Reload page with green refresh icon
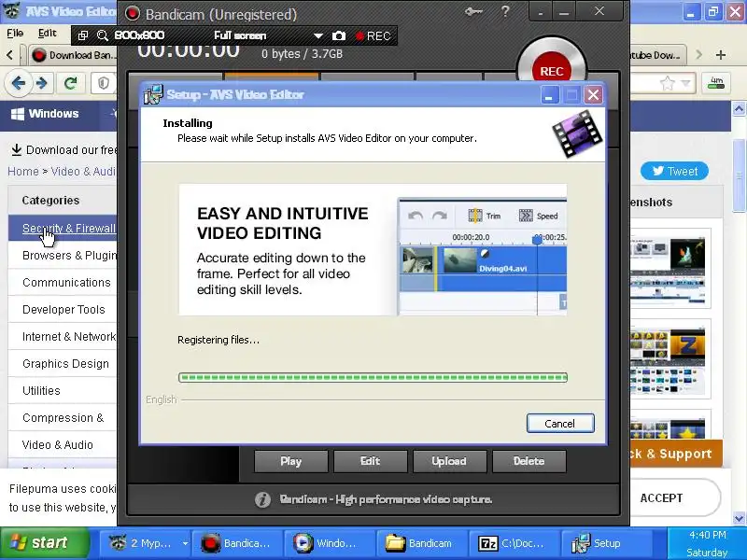 (71, 83)
